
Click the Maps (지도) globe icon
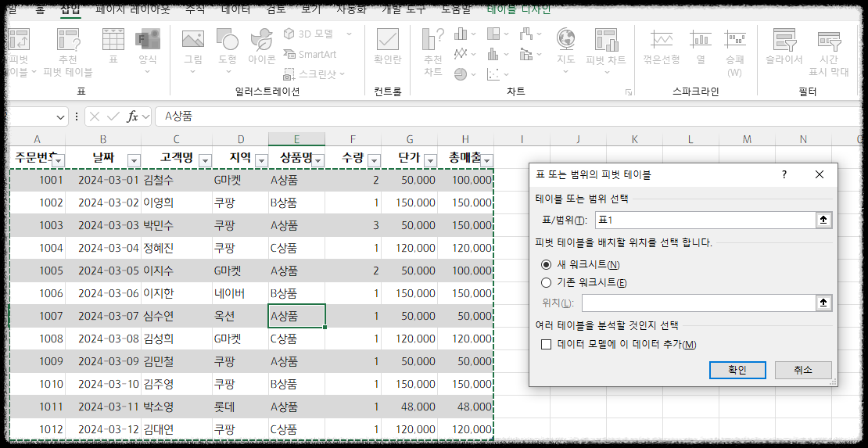(565, 40)
